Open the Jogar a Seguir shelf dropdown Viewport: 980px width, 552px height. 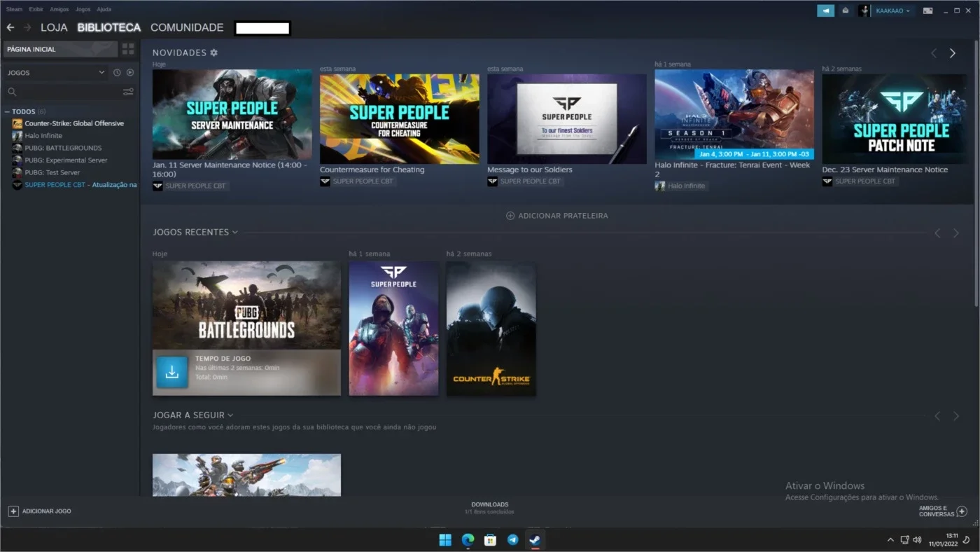point(230,415)
